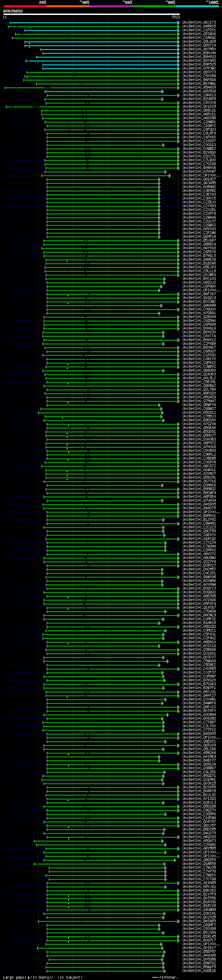Click the cyan =100char scale legend bar

(x=155, y=977)
